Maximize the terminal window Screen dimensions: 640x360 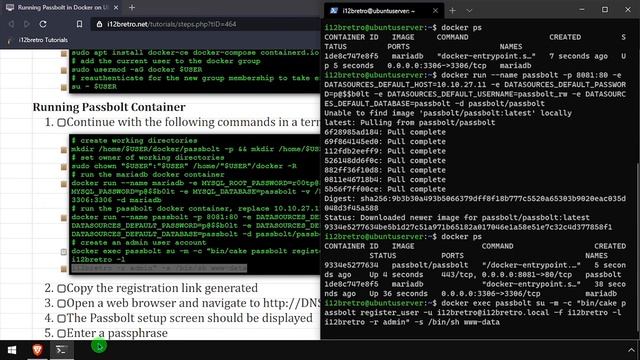[x=605, y=9]
